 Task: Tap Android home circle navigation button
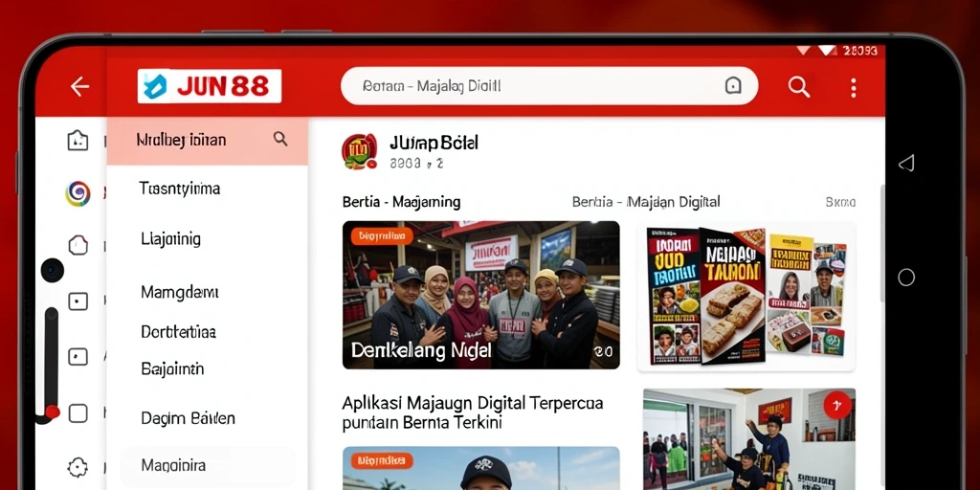click(906, 278)
